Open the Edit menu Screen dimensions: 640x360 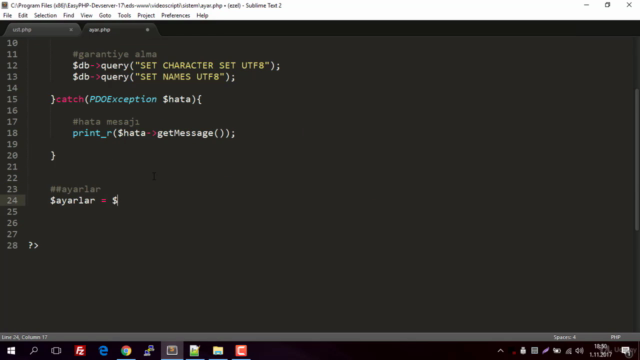click(x=22, y=16)
